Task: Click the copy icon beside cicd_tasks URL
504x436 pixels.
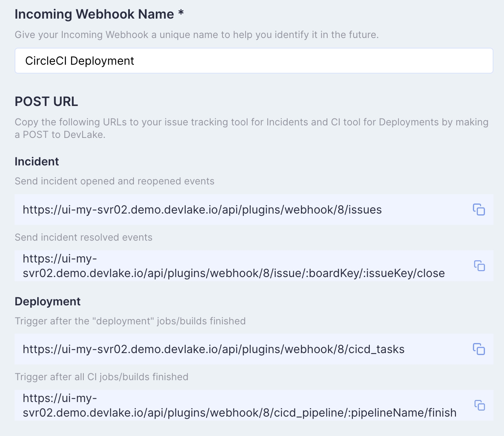Action: pos(479,349)
